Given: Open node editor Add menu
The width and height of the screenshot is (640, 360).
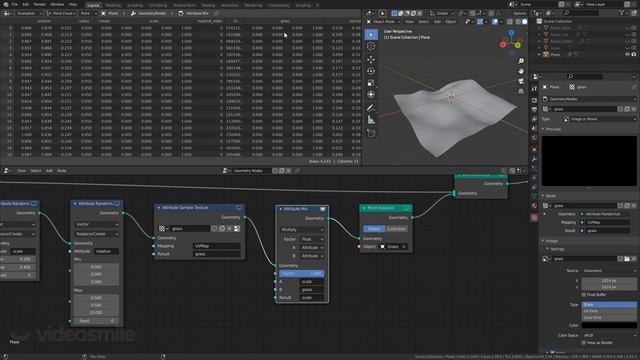Looking at the screenshot, I should 49,171.
